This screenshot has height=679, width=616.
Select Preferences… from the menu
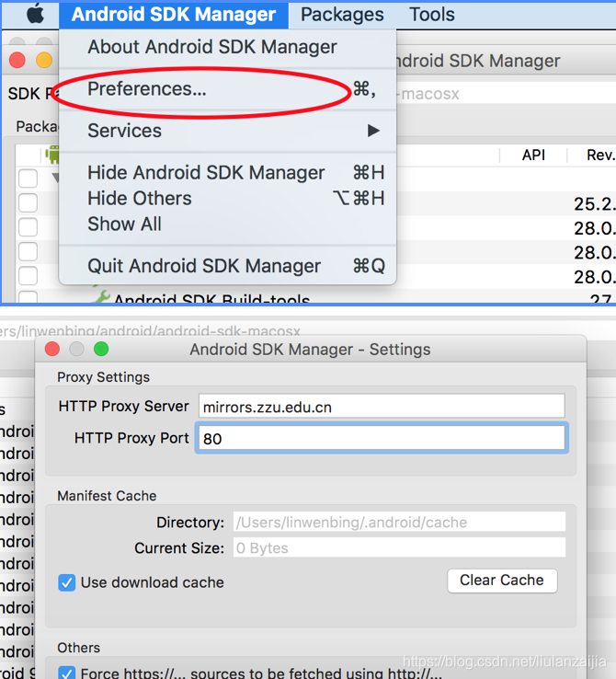coord(227,88)
